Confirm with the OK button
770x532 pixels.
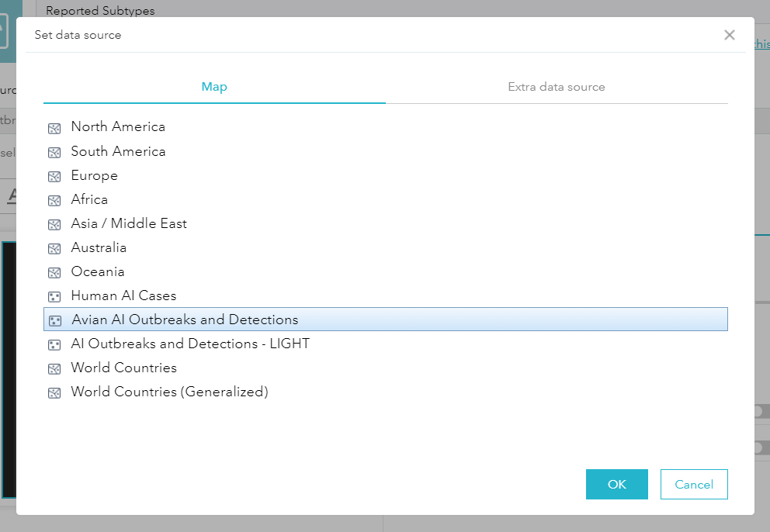tap(617, 485)
